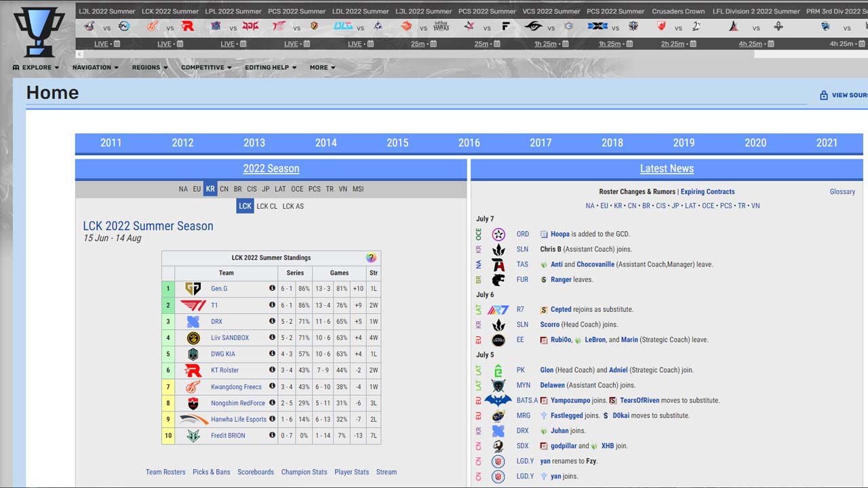
Task: Click the 2h 25m countdown for Crusaders Crown
Action: tap(673, 44)
